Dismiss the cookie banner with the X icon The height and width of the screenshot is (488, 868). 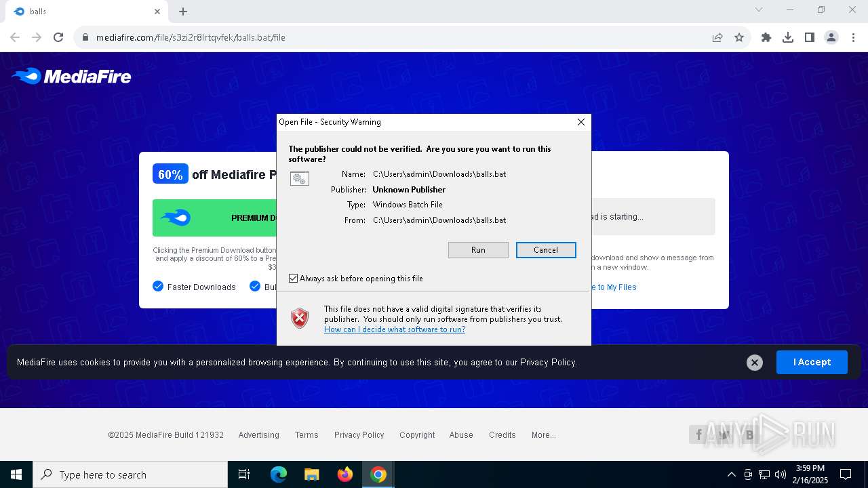(755, 363)
